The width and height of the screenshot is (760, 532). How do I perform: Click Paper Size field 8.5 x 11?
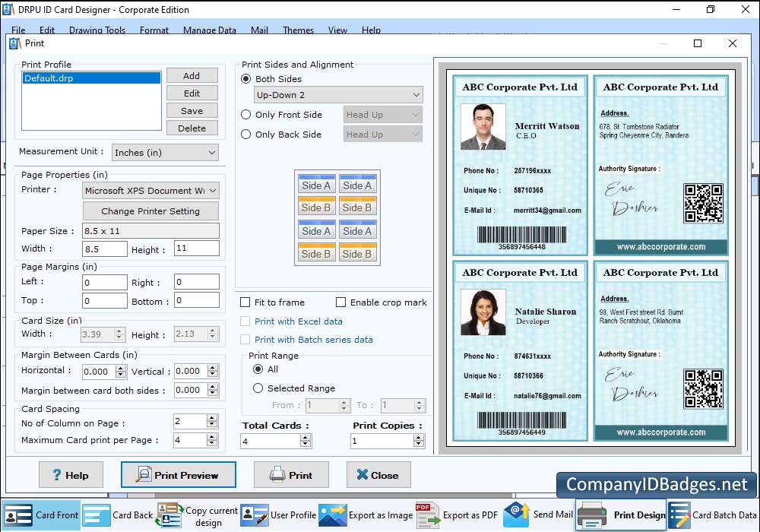click(x=150, y=230)
